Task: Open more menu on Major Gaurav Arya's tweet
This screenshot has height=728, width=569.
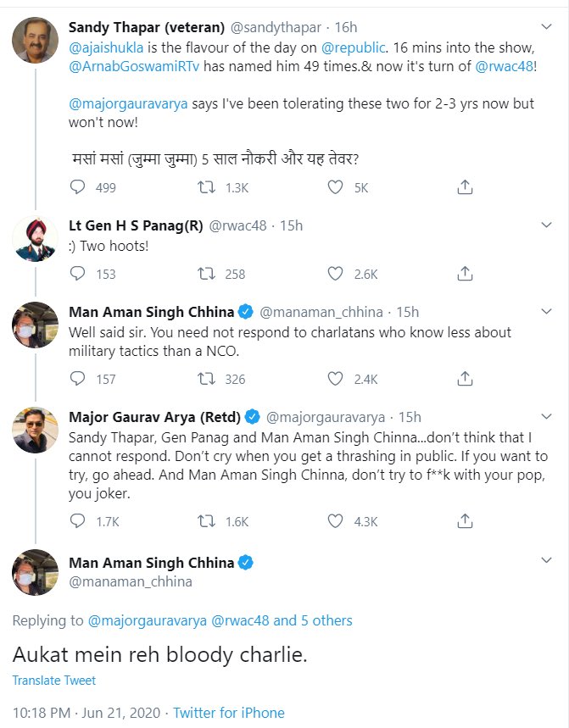Action: [x=547, y=416]
